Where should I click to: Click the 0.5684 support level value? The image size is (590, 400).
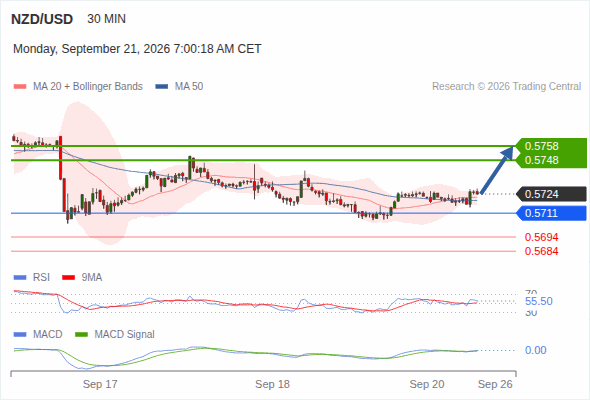(x=541, y=251)
